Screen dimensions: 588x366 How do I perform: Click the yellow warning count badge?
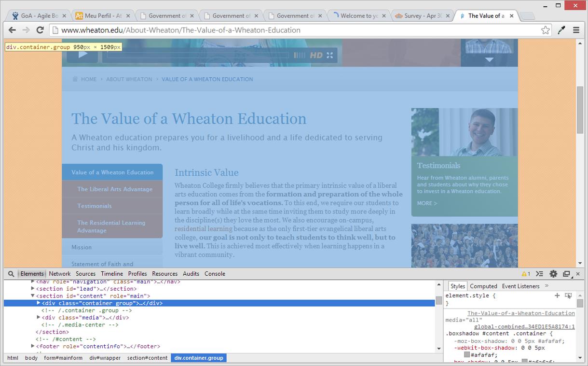pyautogui.click(x=526, y=274)
